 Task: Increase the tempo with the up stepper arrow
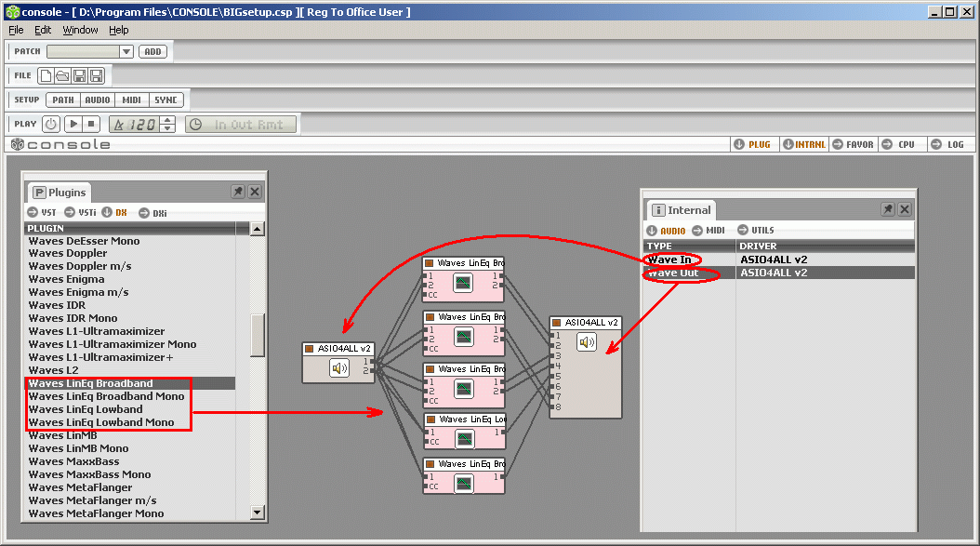[x=166, y=120]
